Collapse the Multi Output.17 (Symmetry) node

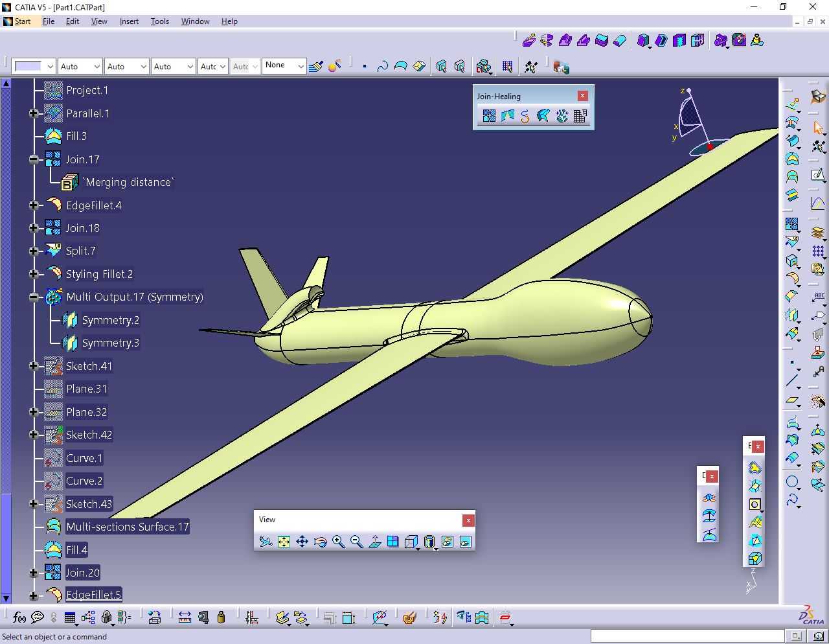coord(34,297)
